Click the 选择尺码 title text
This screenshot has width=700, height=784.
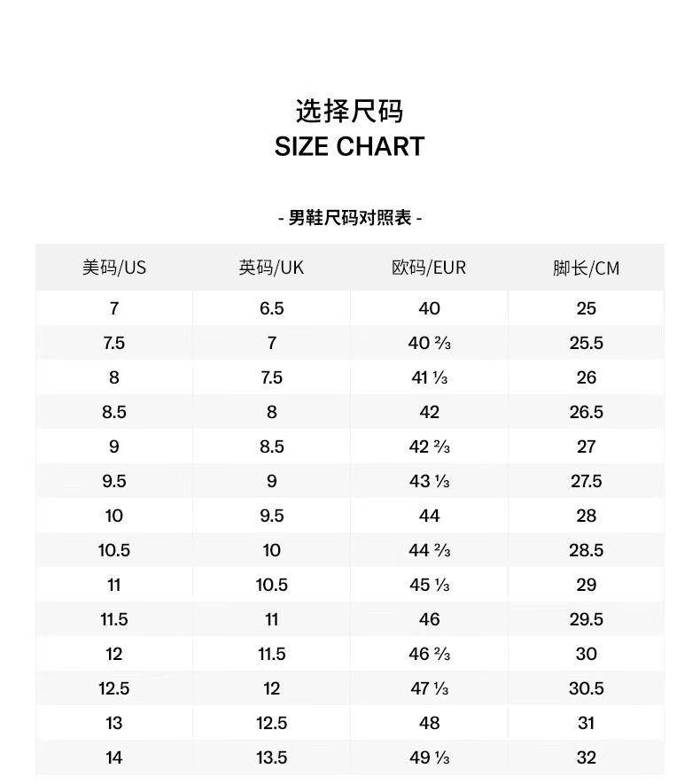pos(350,112)
